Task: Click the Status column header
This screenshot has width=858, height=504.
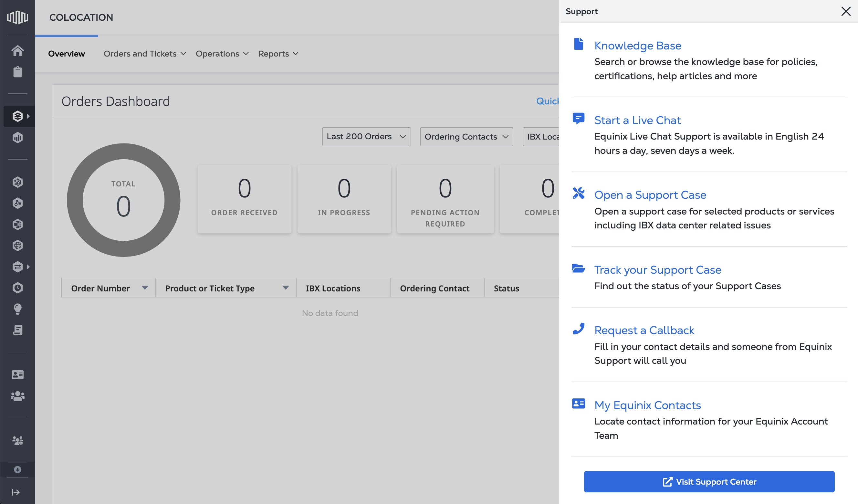Action: pos(522,288)
